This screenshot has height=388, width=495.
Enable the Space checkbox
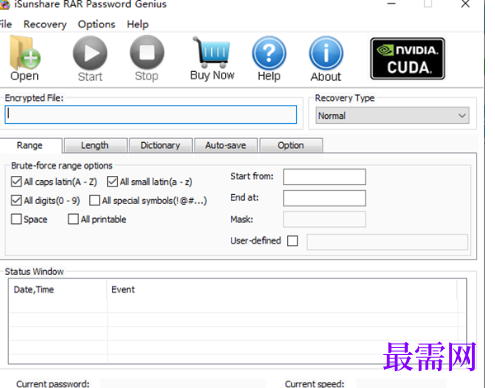click(x=16, y=219)
